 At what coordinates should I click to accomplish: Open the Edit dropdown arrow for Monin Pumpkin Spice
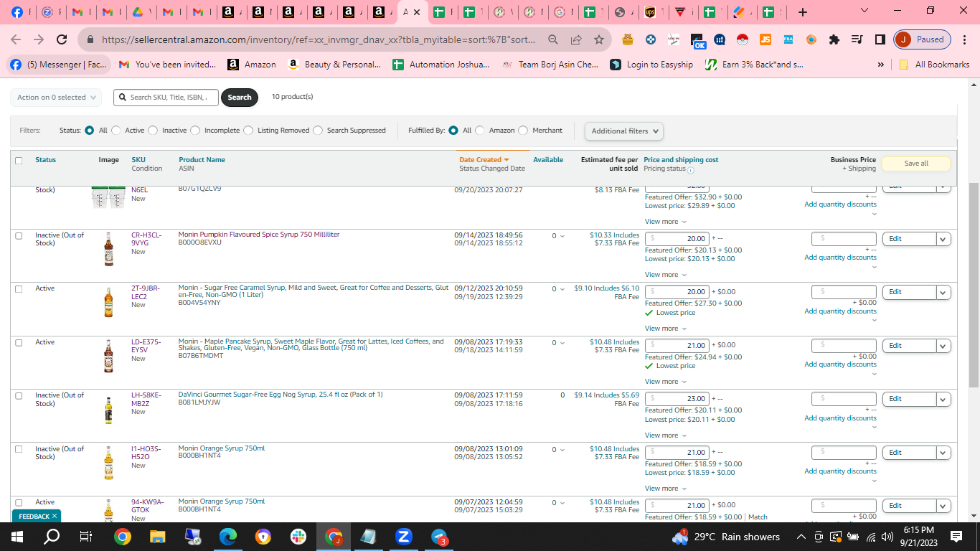[943, 239]
